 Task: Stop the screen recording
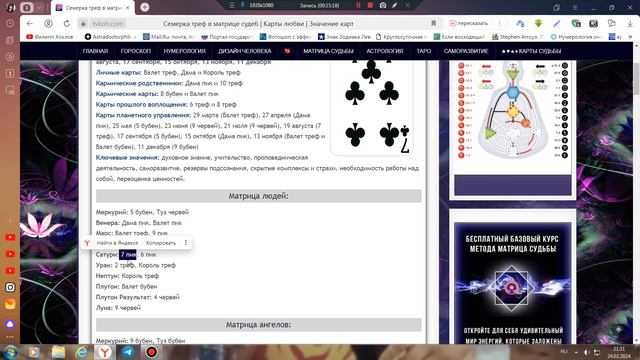point(370,5)
